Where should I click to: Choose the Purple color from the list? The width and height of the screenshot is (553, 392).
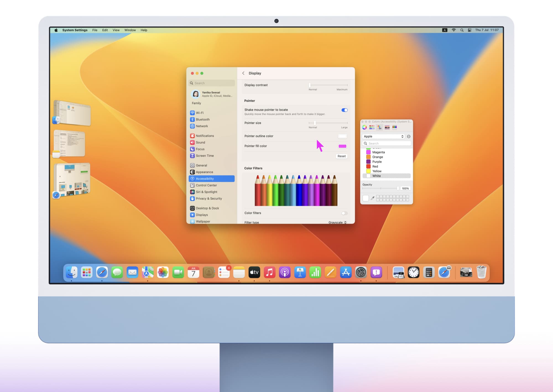[377, 162]
